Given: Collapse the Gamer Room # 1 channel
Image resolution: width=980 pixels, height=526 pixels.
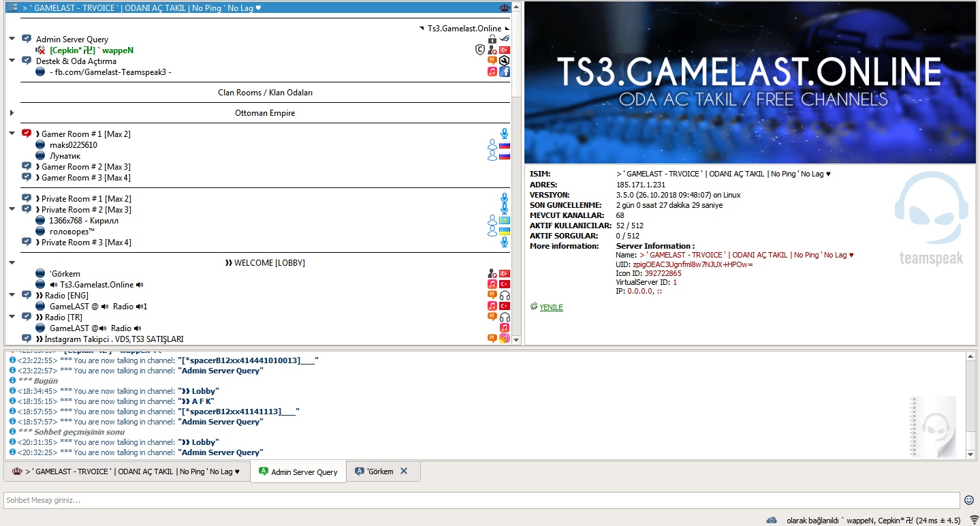Looking at the screenshot, I should click(12, 134).
